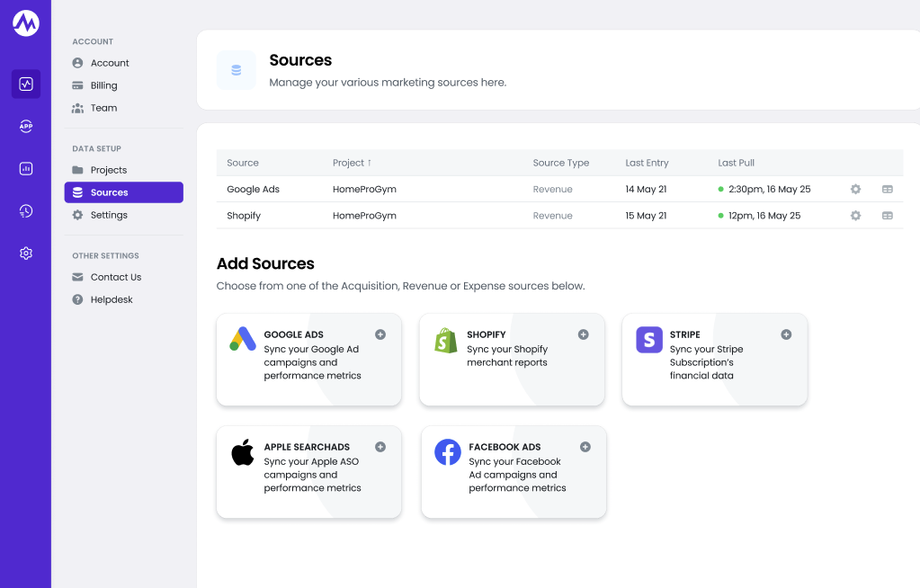This screenshot has width=920, height=588.
Task: Click the Projects folder icon
Action: point(77,170)
